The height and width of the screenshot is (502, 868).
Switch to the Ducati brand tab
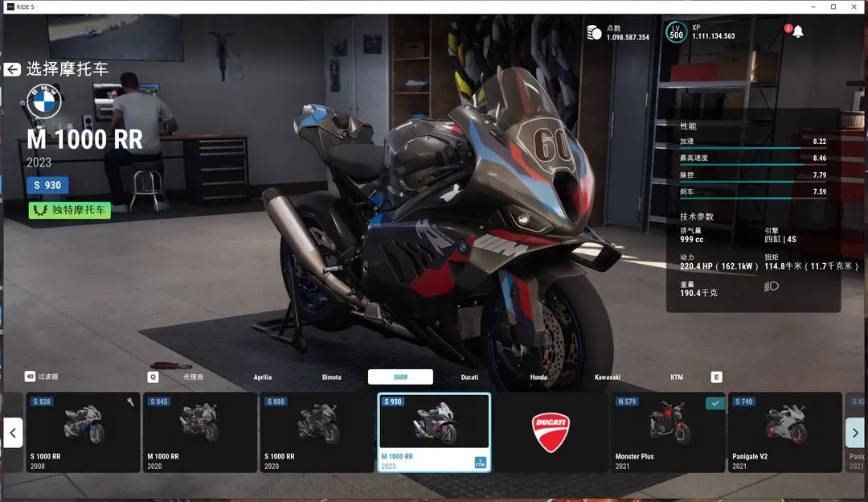469,376
